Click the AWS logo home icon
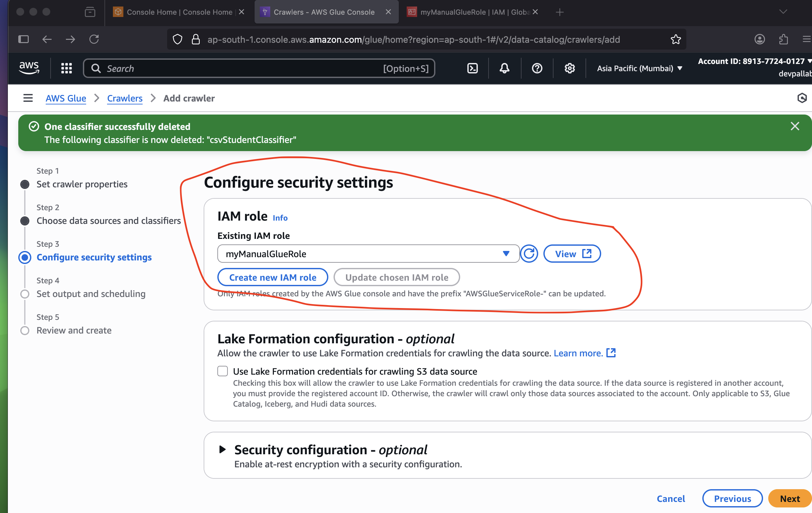812x513 pixels. (x=29, y=68)
